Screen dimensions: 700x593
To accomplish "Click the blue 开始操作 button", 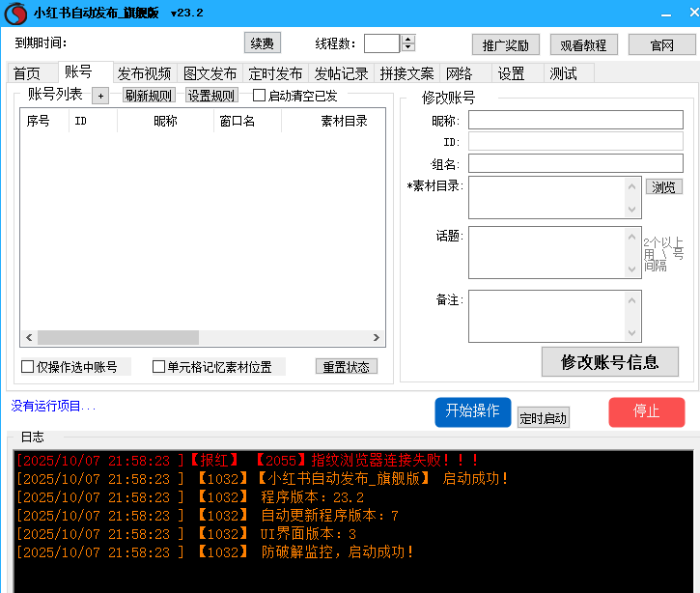I will click(473, 411).
